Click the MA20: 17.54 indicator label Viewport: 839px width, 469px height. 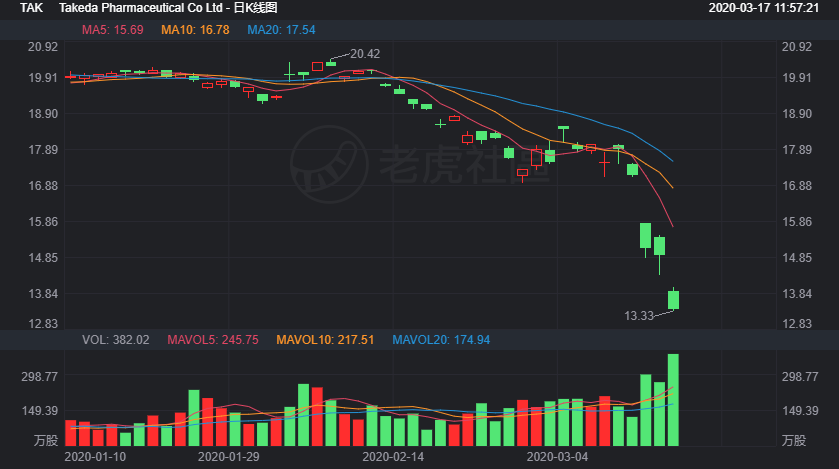pos(281,30)
